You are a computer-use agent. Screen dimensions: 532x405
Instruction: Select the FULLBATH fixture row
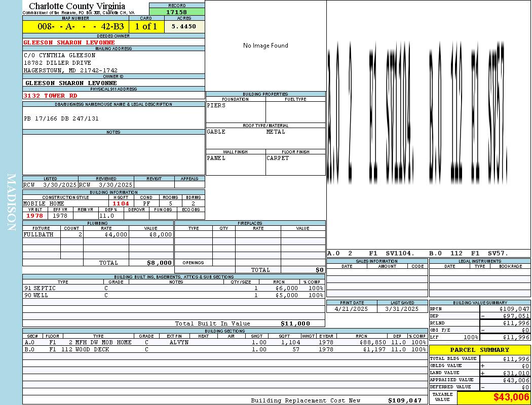point(98,234)
